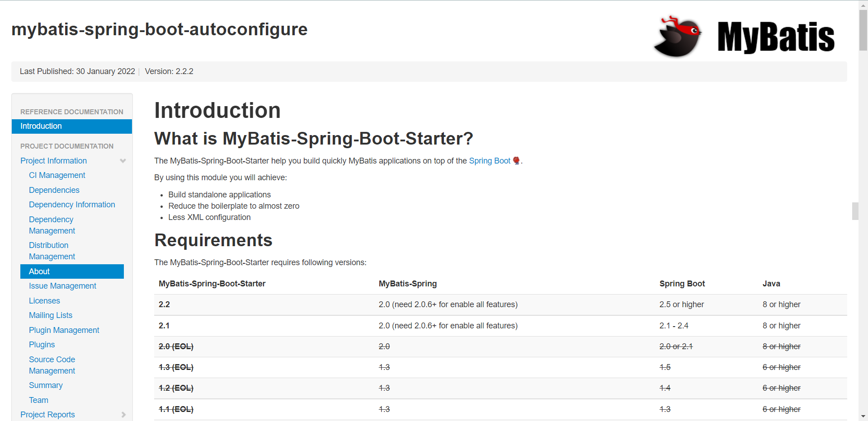The width and height of the screenshot is (868, 421).
Task: Click the external link icon beside Spring Boot
Action: (516, 161)
